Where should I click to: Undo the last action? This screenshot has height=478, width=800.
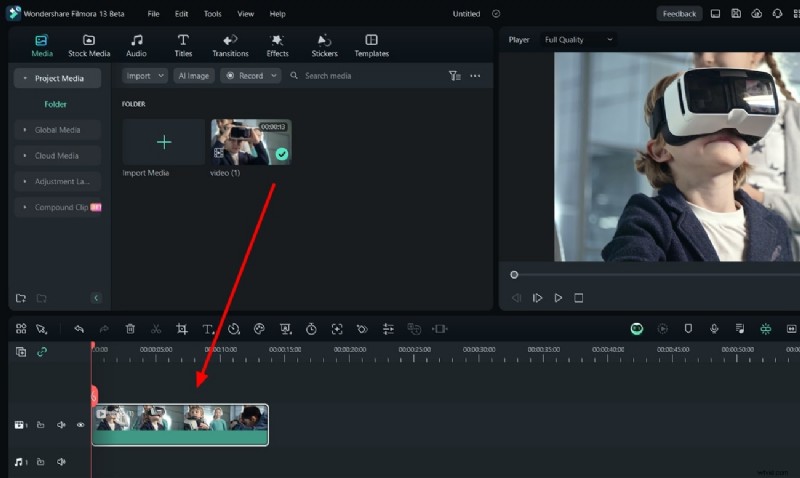[x=79, y=329]
